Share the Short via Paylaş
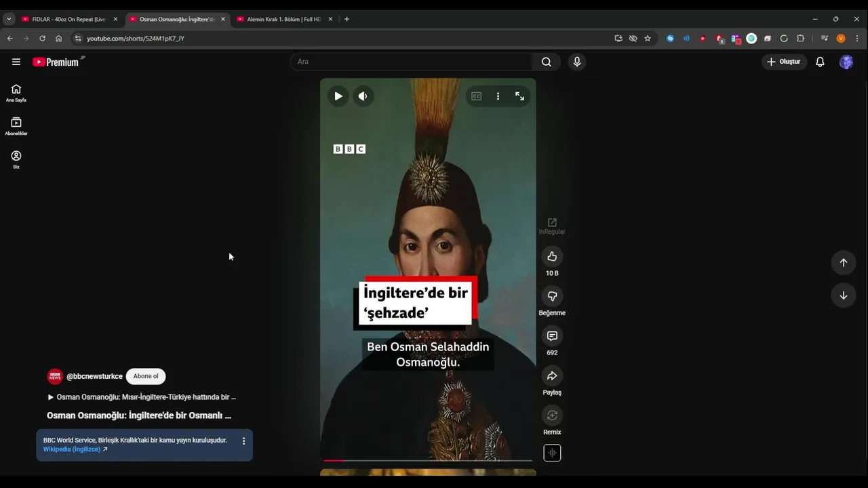868x488 pixels. point(552,375)
